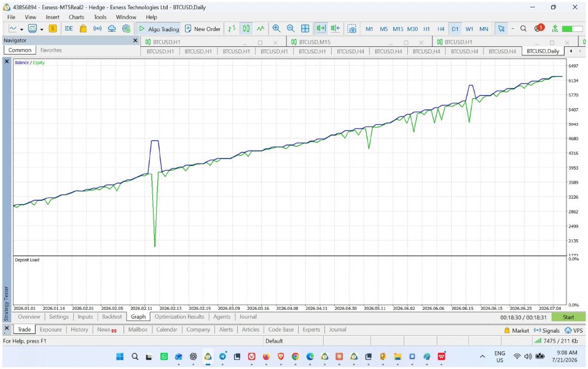The width and height of the screenshot is (588, 369).
Task: Open Strategy Tester Agents tab
Action: (222, 317)
